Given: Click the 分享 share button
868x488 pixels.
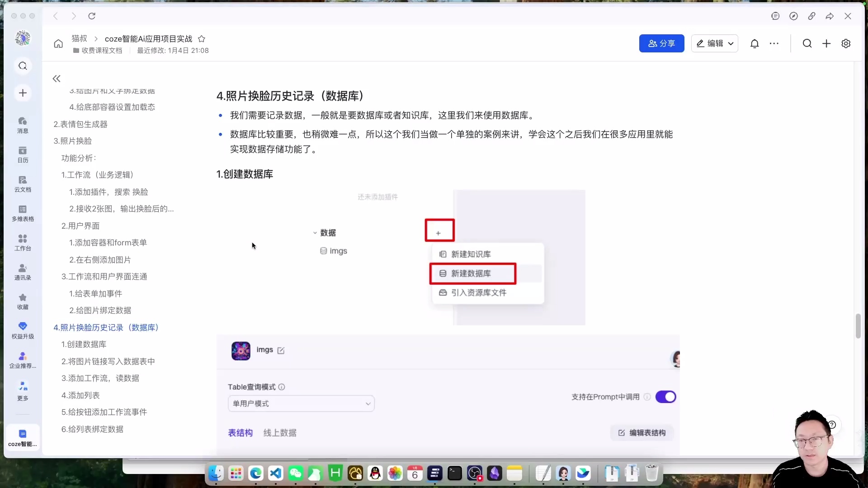Looking at the screenshot, I should pyautogui.click(x=661, y=43).
